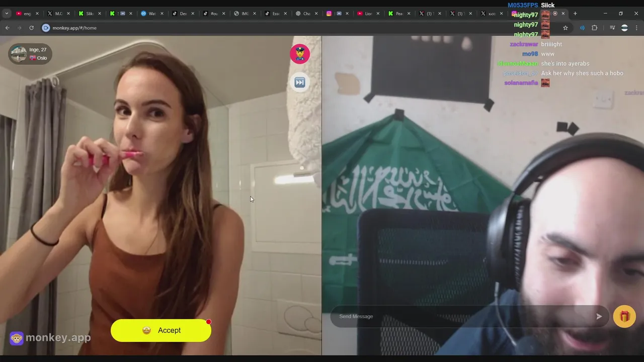Click the audio playing indicator in toolbar

pos(582,28)
